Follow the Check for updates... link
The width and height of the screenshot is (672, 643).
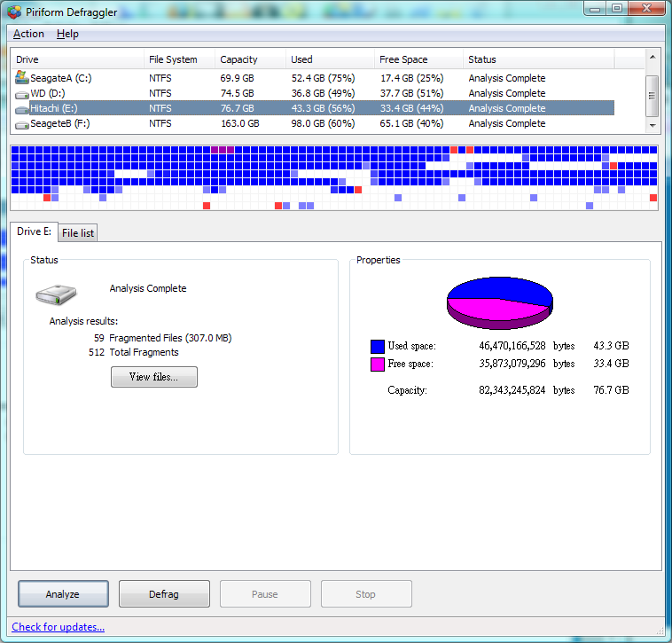pyautogui.click(x=58, y=627)
